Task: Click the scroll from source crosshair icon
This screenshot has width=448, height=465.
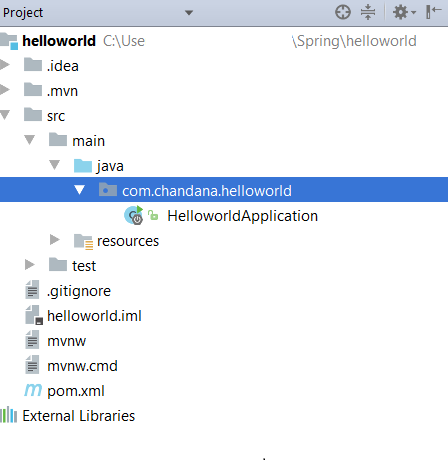Action: (343, 13)
